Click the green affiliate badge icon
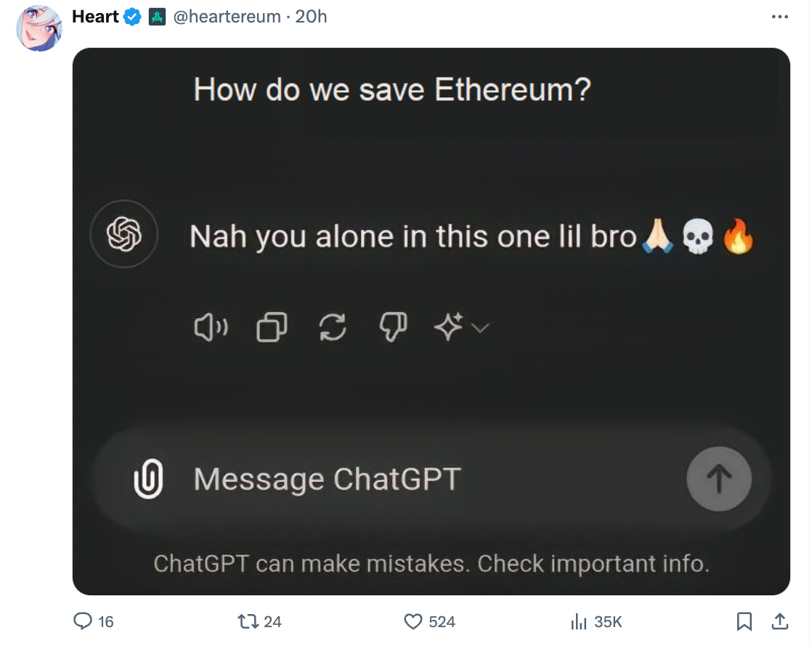812x646 pixels. pos(158,17)
